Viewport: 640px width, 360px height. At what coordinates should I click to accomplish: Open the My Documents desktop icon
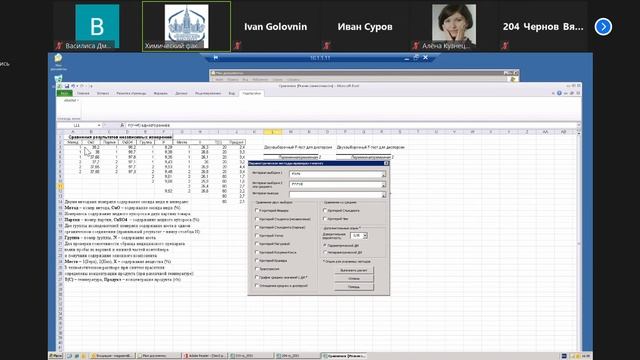pyautogui.click(x=58, y=60)
